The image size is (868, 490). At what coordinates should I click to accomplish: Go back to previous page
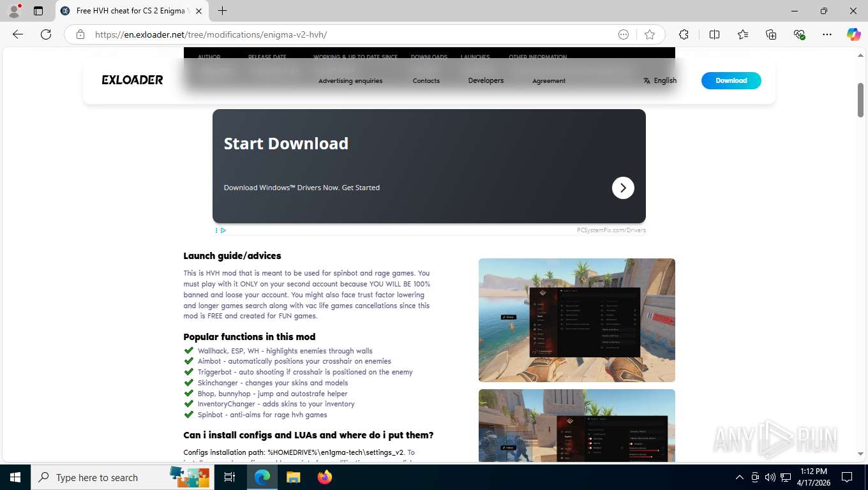pyautogui.click(x=18, y=34)
